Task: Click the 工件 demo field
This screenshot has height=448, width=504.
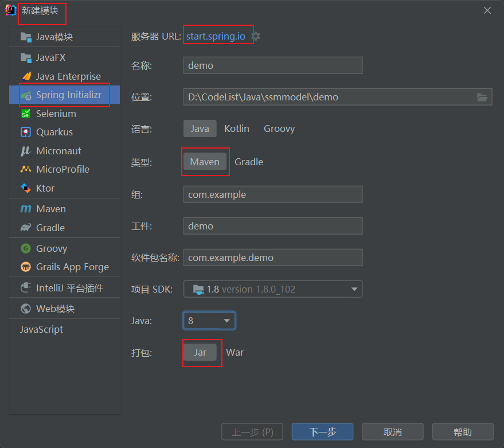Action: click(273, 226)
